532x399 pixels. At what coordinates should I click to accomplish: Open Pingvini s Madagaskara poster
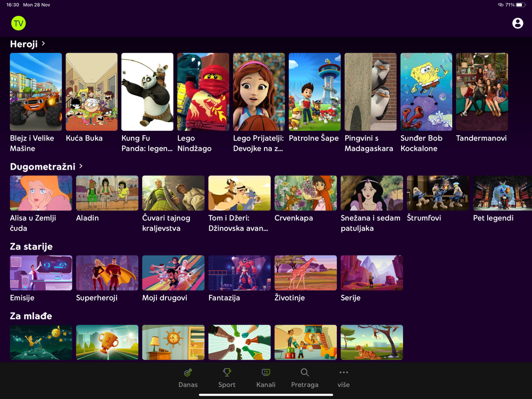370,92
